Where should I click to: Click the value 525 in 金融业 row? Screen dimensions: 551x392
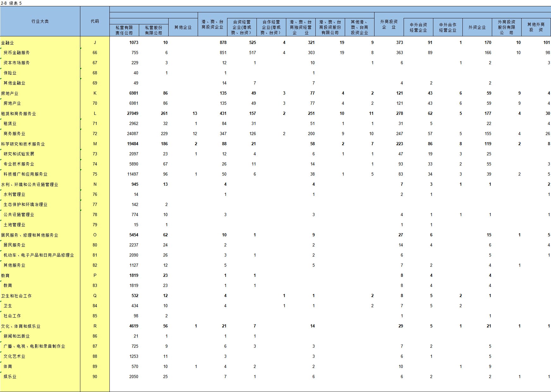pos(252,42)
